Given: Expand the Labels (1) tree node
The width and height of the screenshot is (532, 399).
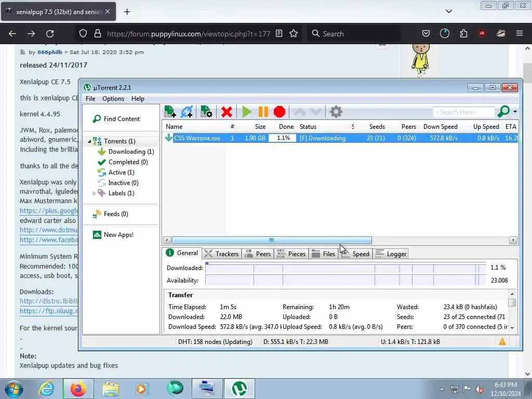Looking at the screenshot, I should (x=94, y=193).
